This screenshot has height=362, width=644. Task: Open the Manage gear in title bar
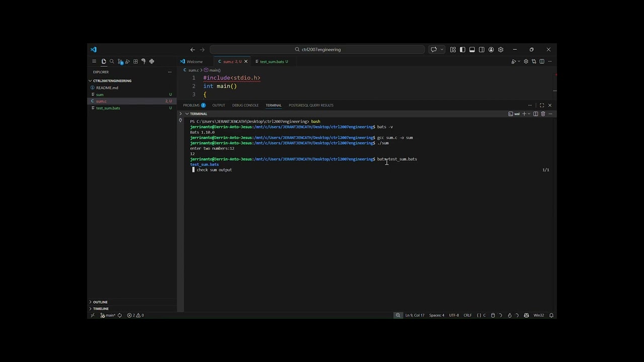point(501,49)
